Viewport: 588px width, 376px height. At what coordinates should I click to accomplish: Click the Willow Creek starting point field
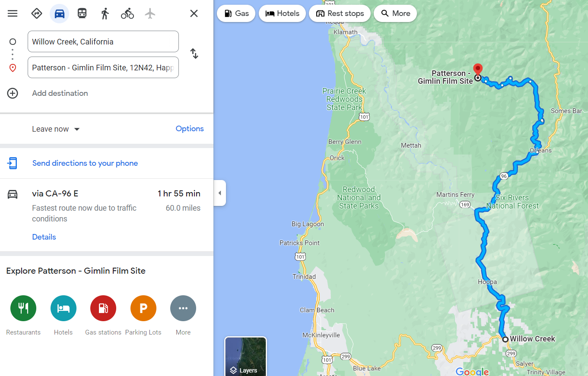[103, 41]
